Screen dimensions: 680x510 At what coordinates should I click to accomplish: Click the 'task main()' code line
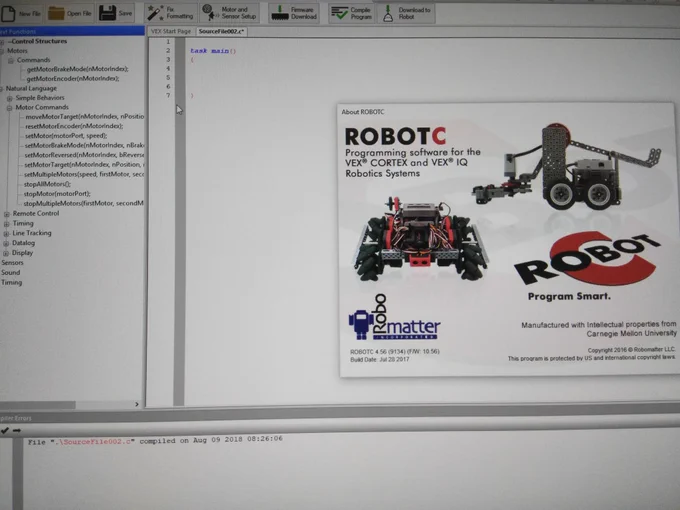(x=213, y=51)
